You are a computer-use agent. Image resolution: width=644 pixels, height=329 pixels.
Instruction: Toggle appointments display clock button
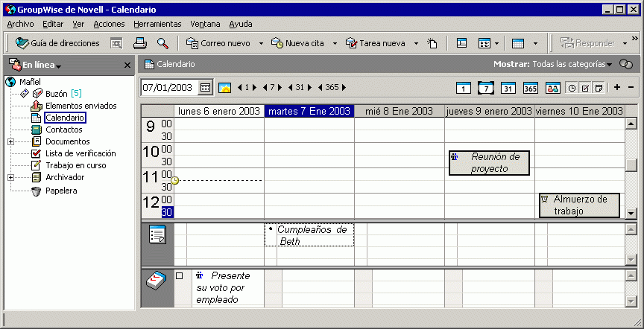[x=572, y=88]
